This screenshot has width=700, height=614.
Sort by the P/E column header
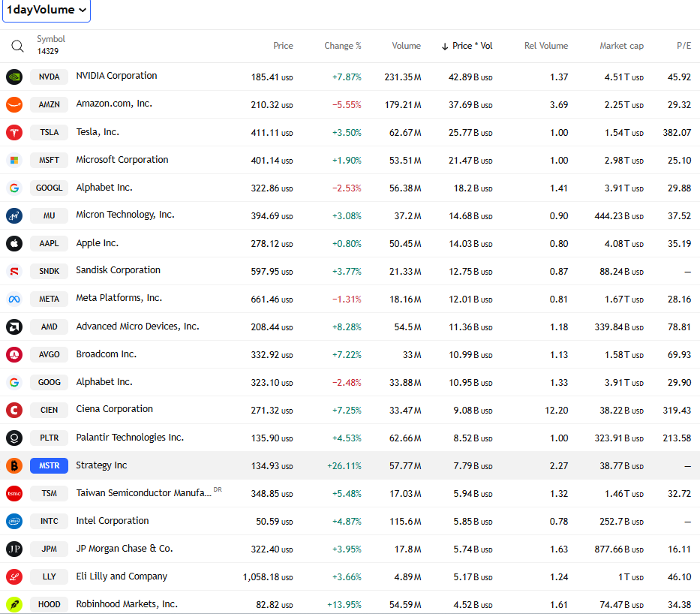pyautogui.click(x=683, y=46)
